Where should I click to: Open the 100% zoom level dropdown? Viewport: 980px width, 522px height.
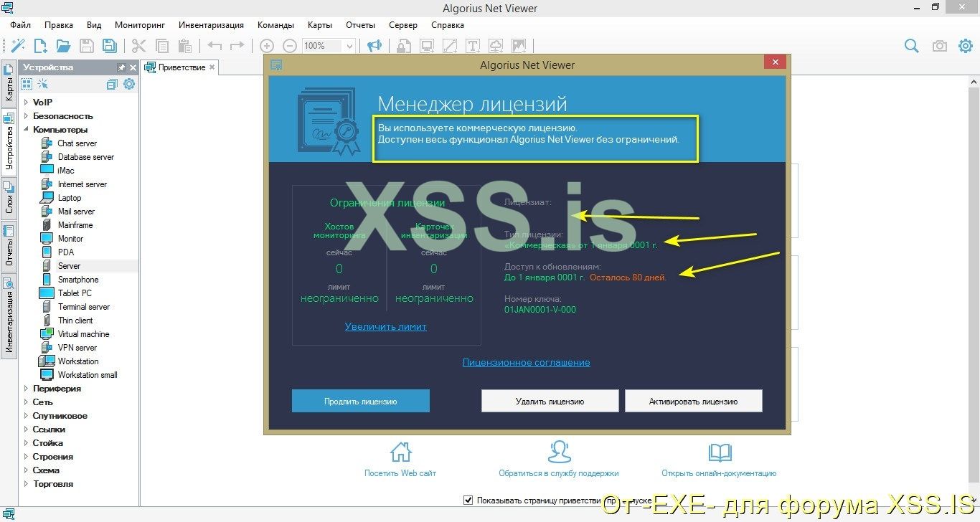(350, 46)
